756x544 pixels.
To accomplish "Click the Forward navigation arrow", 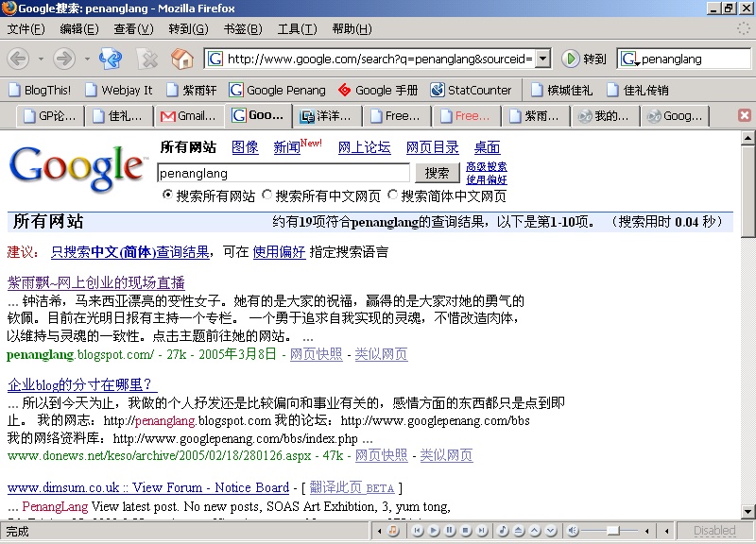I will click(x=64, y=59).
